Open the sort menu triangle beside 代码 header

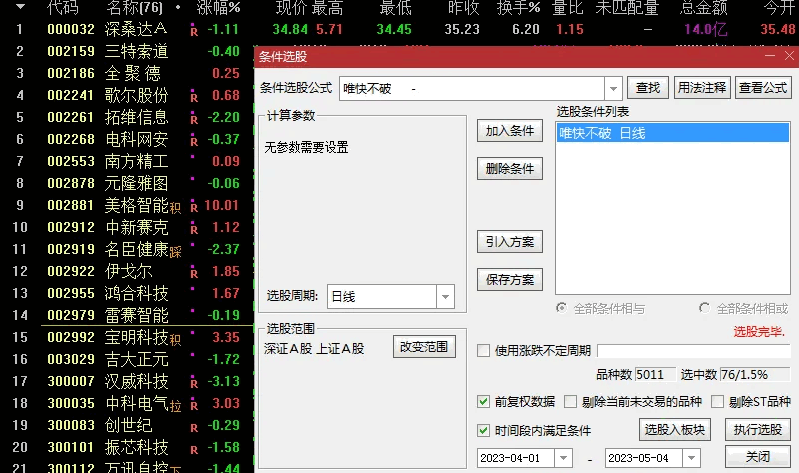tap(20, 7)
